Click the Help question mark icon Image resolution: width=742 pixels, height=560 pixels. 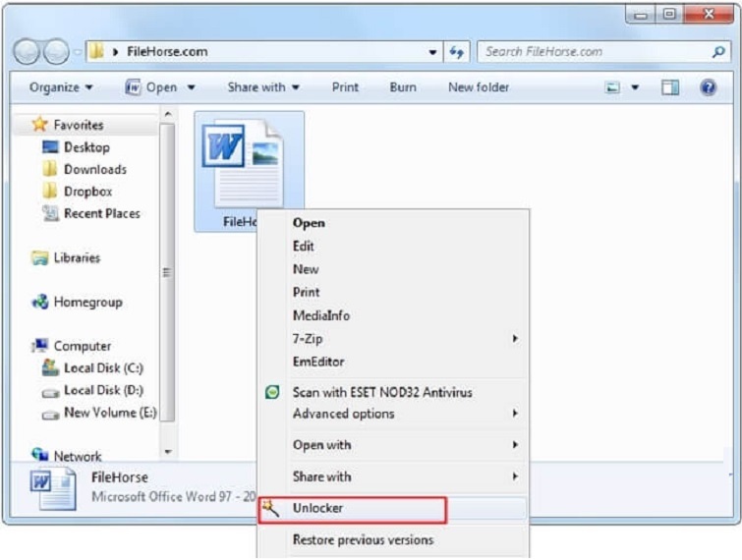point(708,87)
